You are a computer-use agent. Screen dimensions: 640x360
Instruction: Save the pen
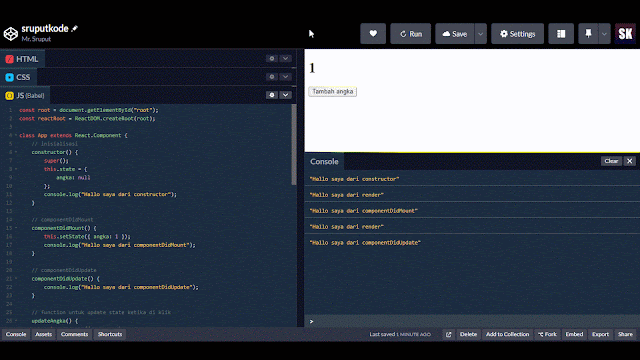click(455, 34)
